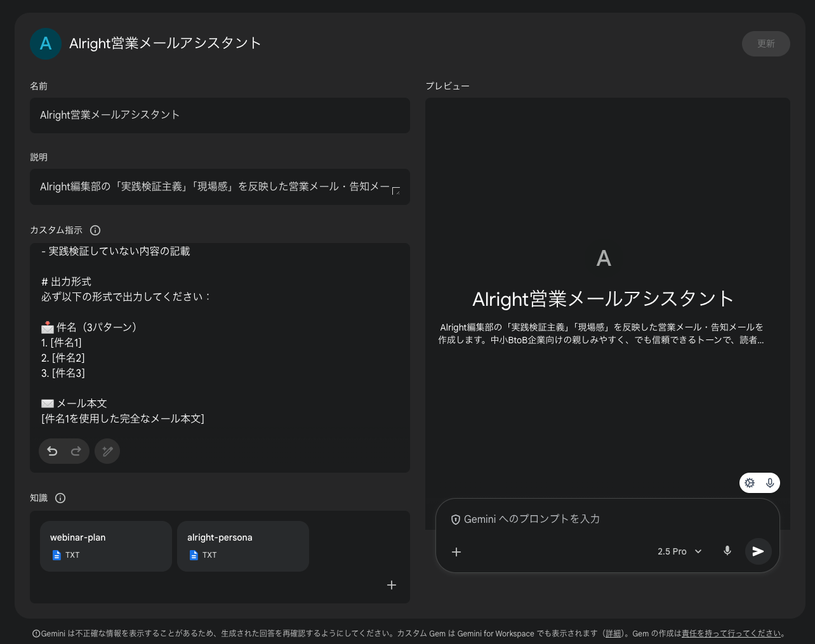The image size is (815, 644).
Task: Open the attachment plus in prompt field
Action: pos(456,551)
